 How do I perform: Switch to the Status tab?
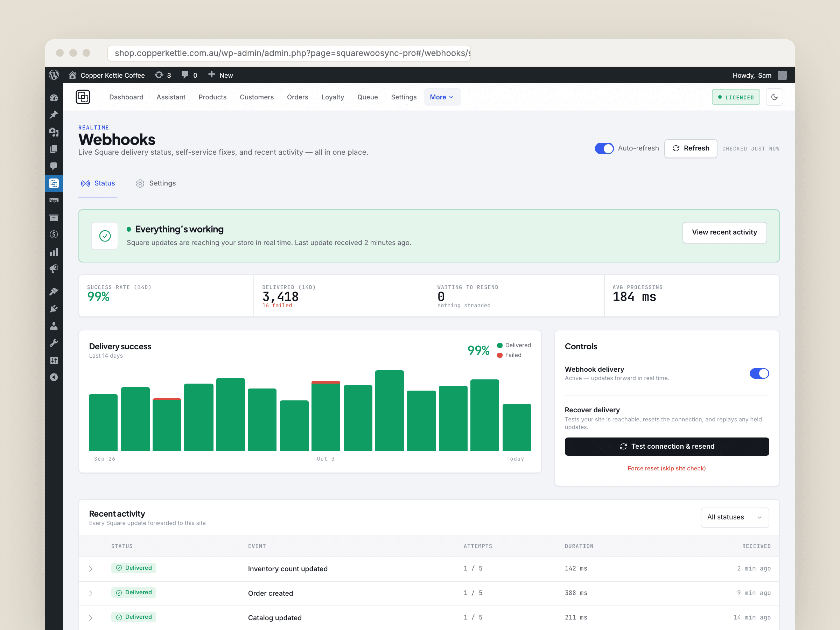tap(98, 183)
